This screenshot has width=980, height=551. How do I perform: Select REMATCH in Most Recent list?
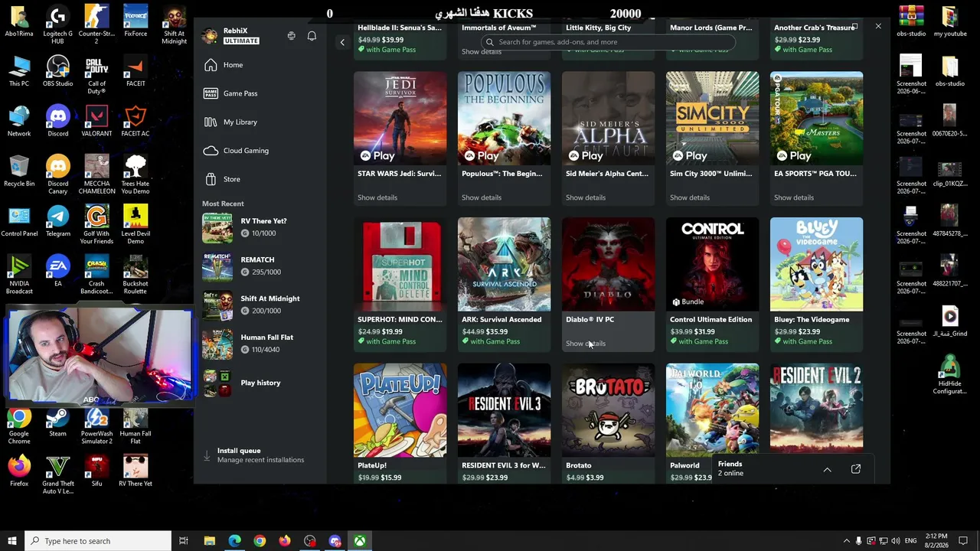pyautogui.click(x=261, y=266)
